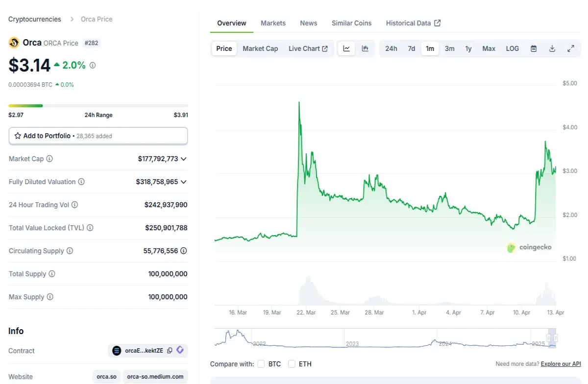Click Add to Portfolio button

[98, 136]
